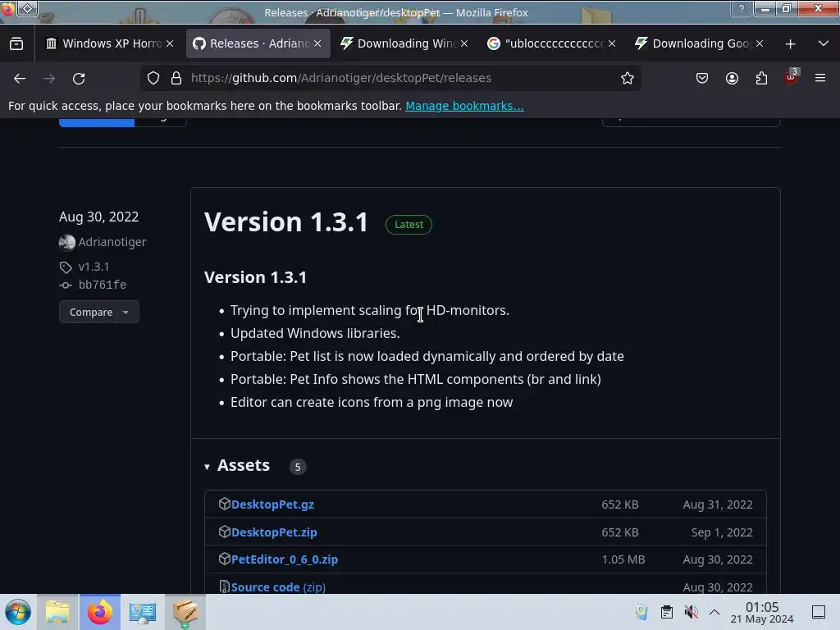Click the green Latest badge
Screen dimensions: 840x630
(x=409, y=225)
